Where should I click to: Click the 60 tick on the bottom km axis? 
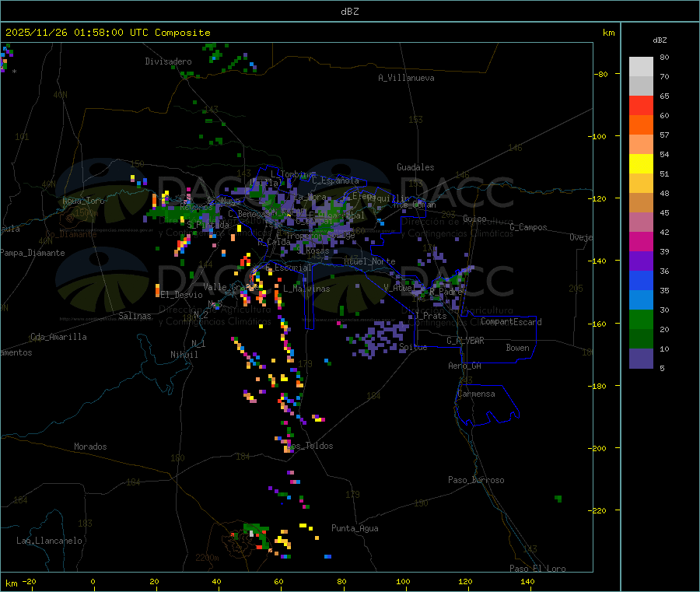coord(278,581)
